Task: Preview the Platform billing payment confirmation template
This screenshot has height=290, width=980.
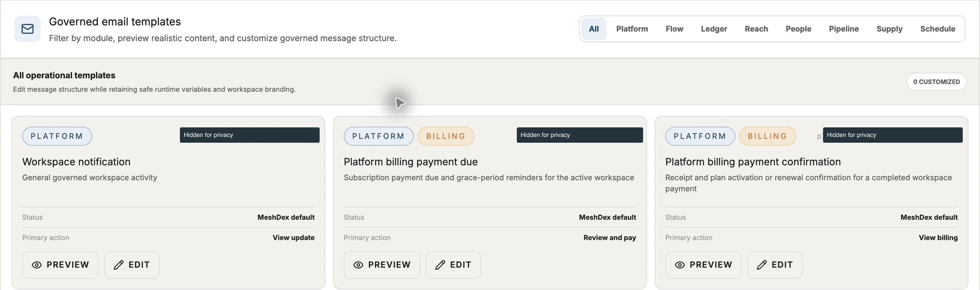Action: point(703,265)
